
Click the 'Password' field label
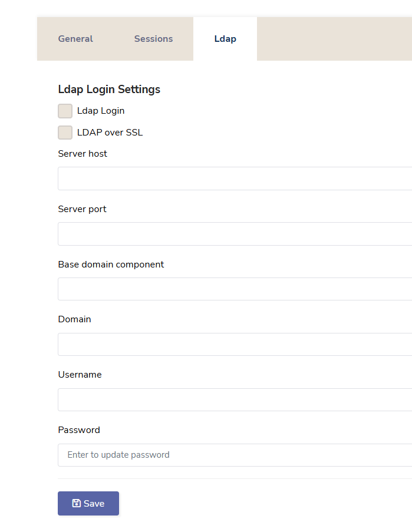79,430
